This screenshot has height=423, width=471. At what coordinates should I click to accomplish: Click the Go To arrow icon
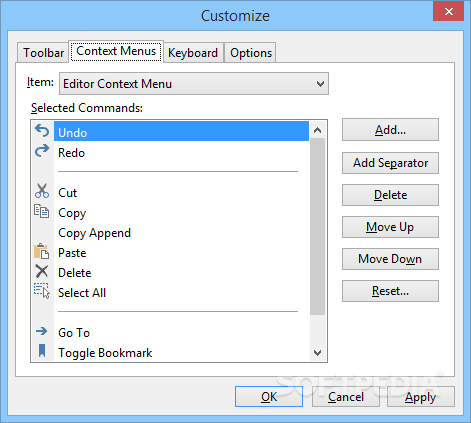(42, 331)
